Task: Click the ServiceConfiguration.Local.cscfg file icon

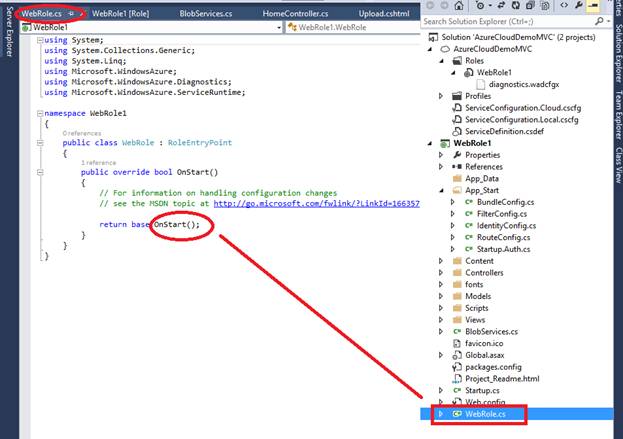Action: click(457, 120)
